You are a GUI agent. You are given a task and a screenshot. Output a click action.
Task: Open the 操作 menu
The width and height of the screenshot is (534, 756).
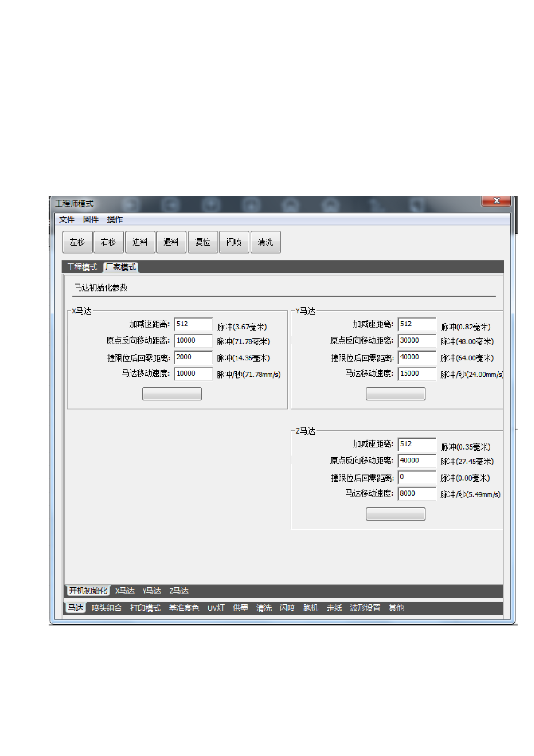pyautogui.click(x=115, y=220)
